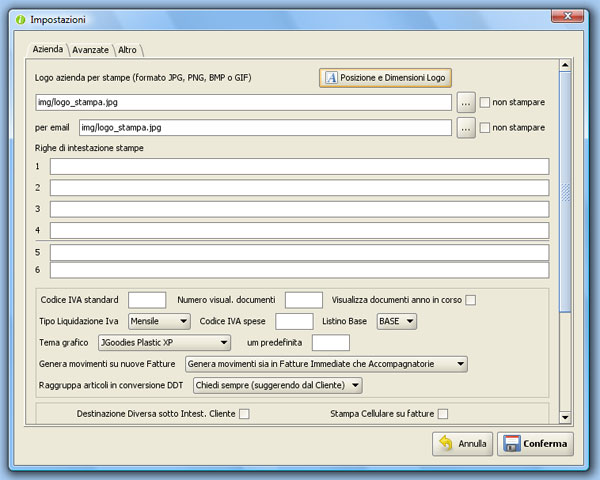Browse for the print logo file

coord(465,102)
